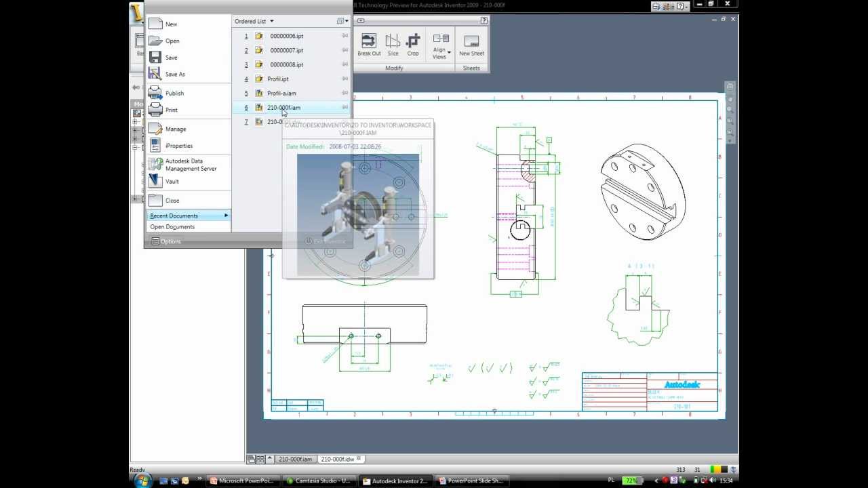
Task: Click the iProperties icon
Action: tap(155, 146)
